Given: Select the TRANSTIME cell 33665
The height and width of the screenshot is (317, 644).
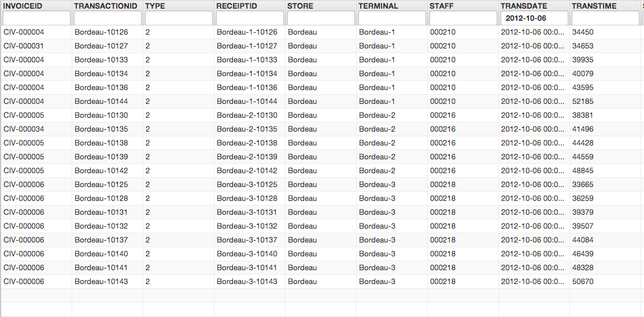Looking at the screenshot, I should [582, 185].
